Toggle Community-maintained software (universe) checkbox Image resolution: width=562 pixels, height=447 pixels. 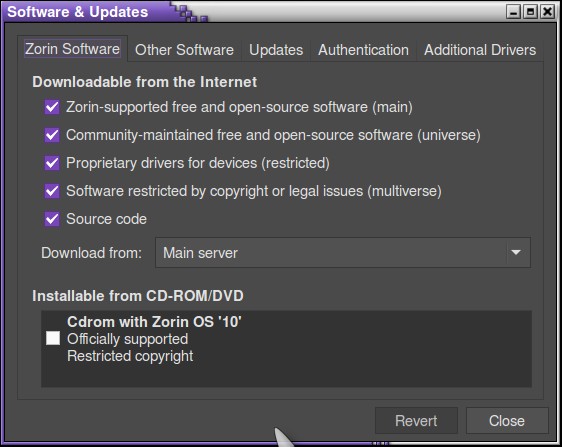(x=52, y=135)
